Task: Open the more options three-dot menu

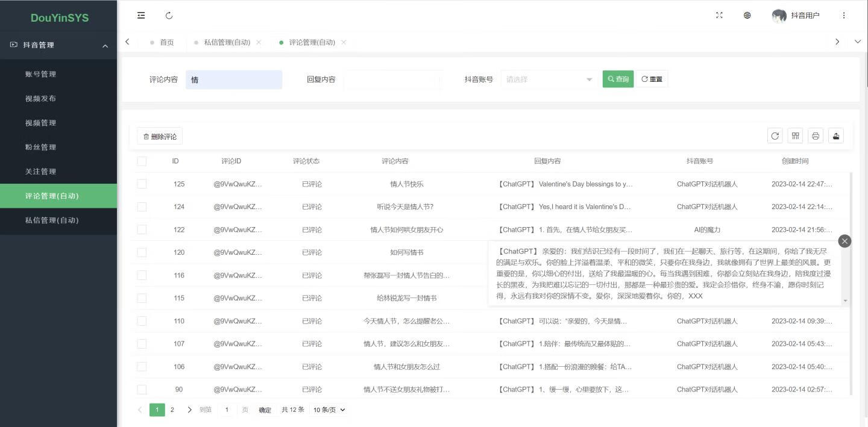Action: click(x=844, y=15)
